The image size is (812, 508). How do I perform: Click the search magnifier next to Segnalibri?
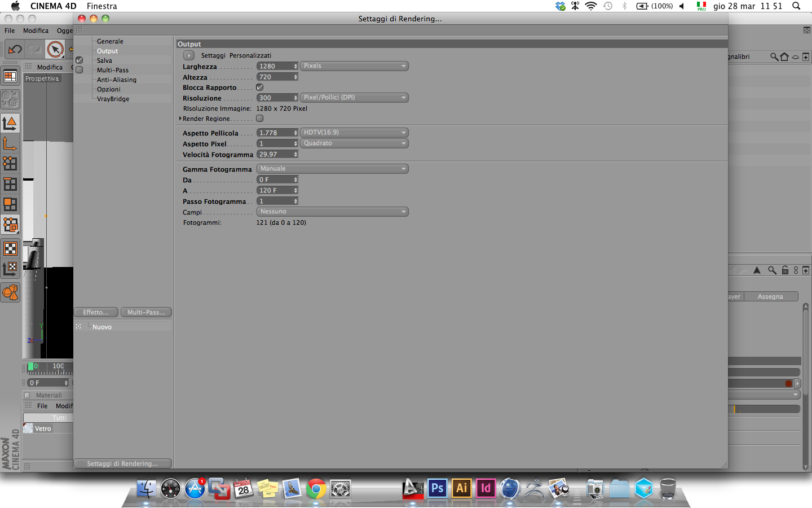[774, 57]
